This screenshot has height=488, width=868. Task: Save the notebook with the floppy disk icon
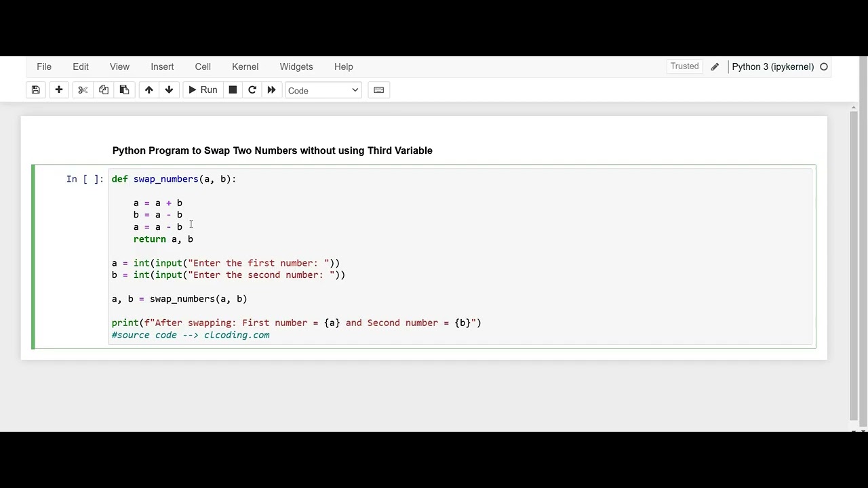(36, 90)
